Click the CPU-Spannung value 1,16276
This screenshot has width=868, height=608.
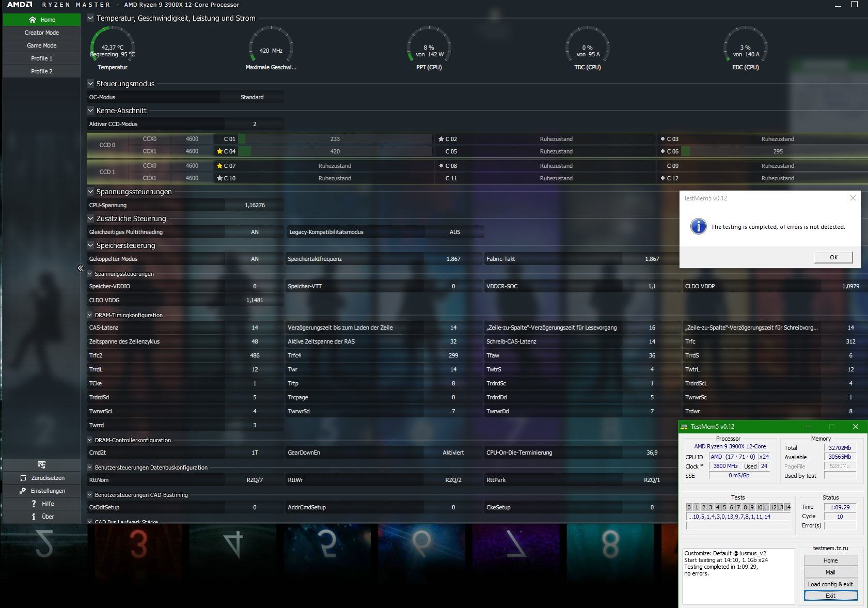pos(255,205)
